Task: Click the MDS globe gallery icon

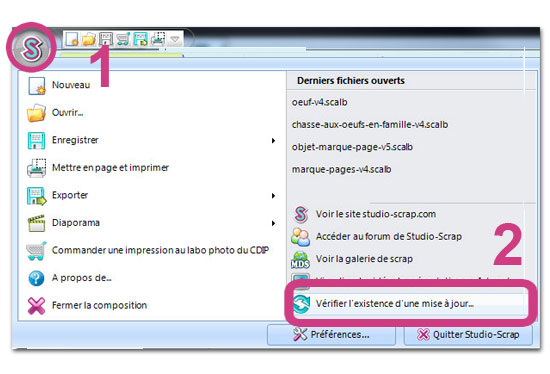Action: (300, 260)
